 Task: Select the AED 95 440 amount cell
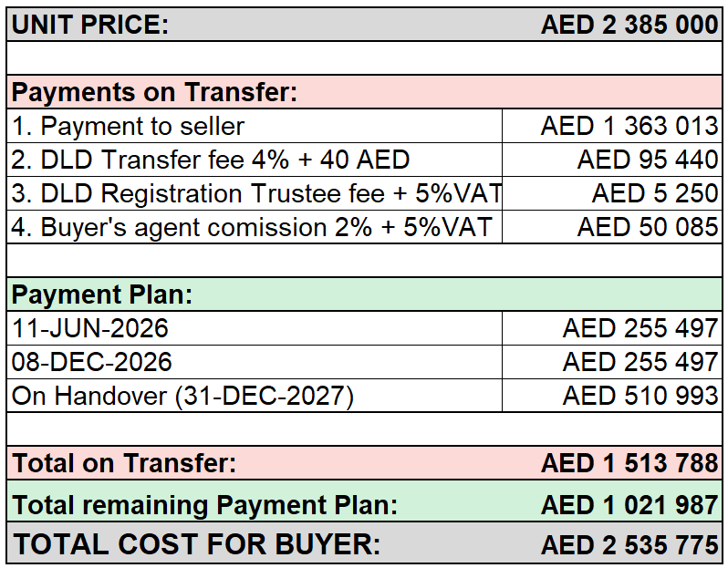click(x=612, y=160)
